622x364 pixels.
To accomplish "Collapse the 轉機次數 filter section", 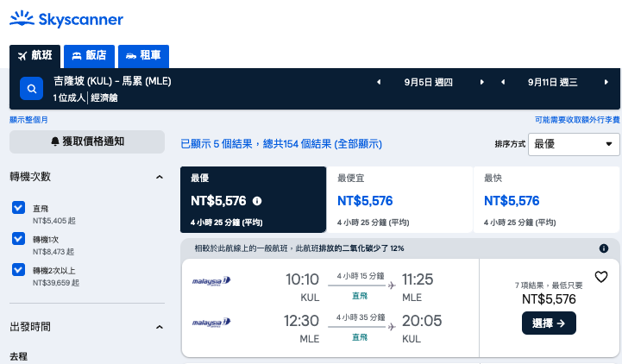I will point(160,177).
